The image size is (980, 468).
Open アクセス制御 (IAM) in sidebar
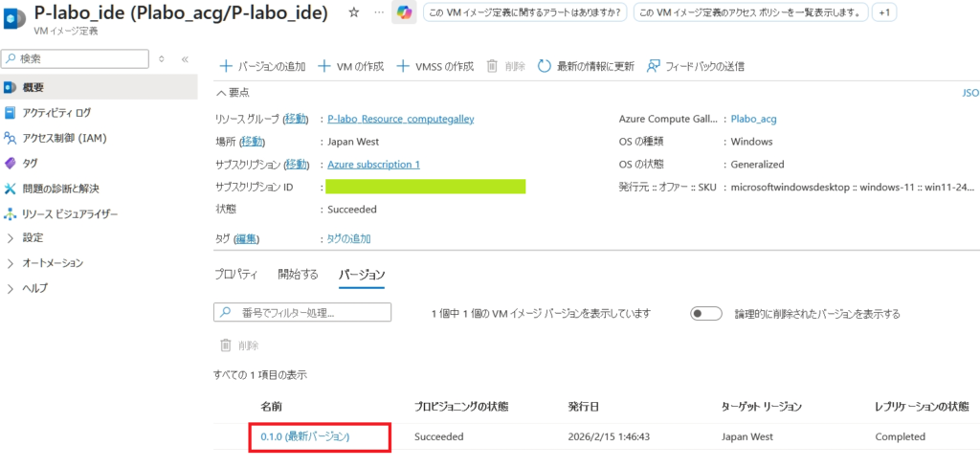click(62, 138)
